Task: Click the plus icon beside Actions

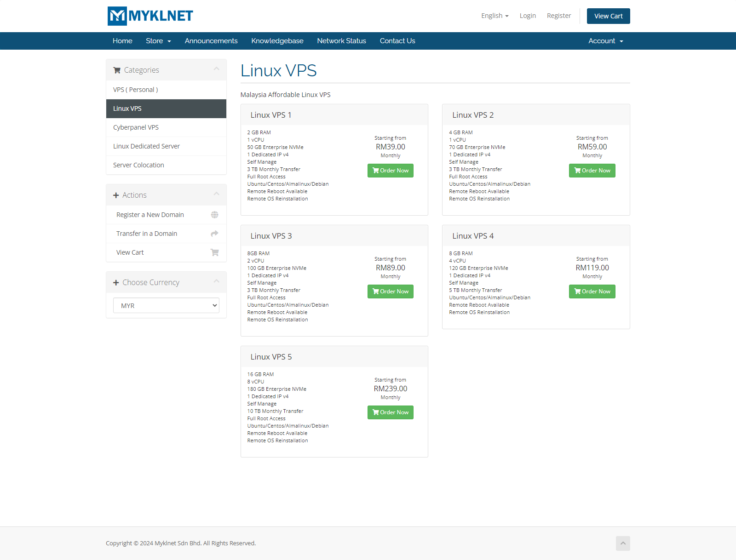Action: click(116, 195)
